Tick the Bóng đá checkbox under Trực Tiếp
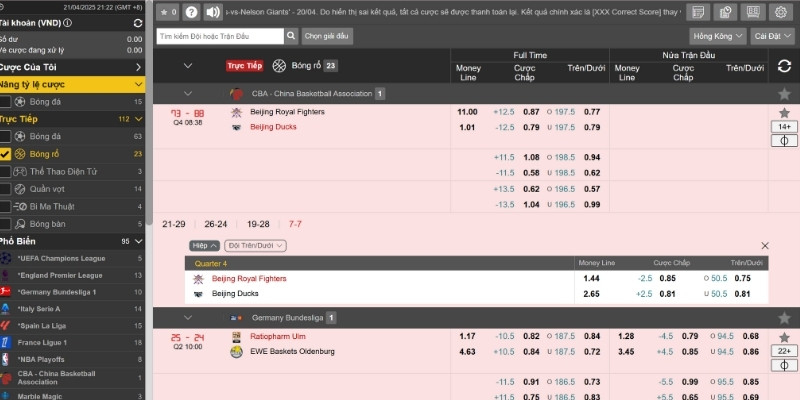This screenshot has height=400, width=800. (5, 136)
